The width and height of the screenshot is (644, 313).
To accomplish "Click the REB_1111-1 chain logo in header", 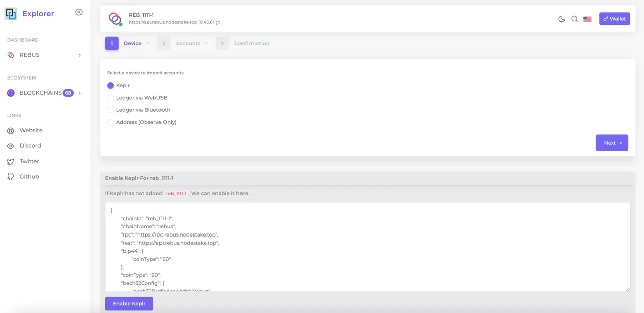I will click(115, 19).
